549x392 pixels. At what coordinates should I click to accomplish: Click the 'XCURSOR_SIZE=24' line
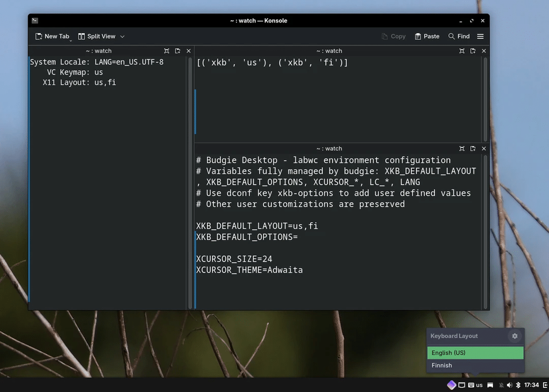coord(234,259)
